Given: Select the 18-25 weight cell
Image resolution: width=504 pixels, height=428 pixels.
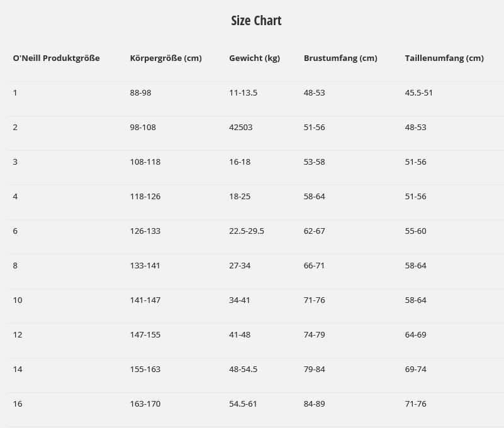Looking at the screenshot, I should tap(240, 197).
